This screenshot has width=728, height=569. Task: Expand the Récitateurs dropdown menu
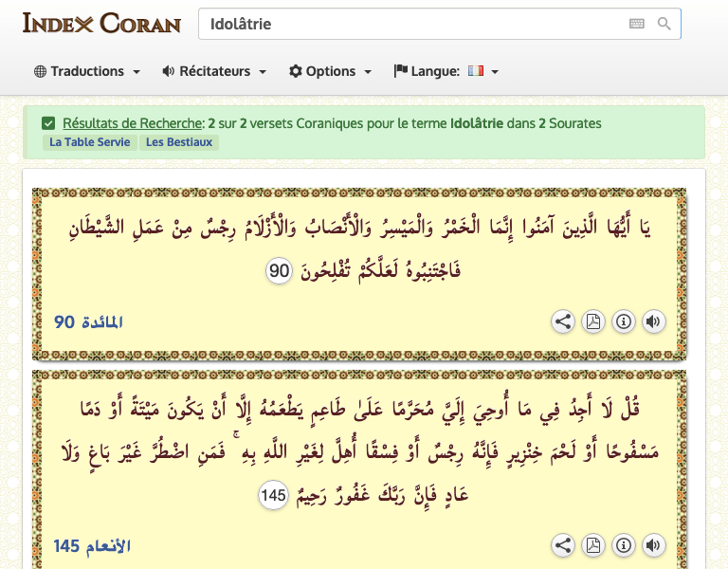[x=214, y=71]
